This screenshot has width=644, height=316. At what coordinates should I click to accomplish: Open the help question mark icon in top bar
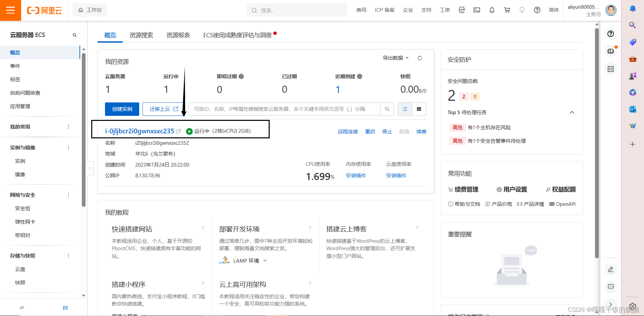coord(537,10)
